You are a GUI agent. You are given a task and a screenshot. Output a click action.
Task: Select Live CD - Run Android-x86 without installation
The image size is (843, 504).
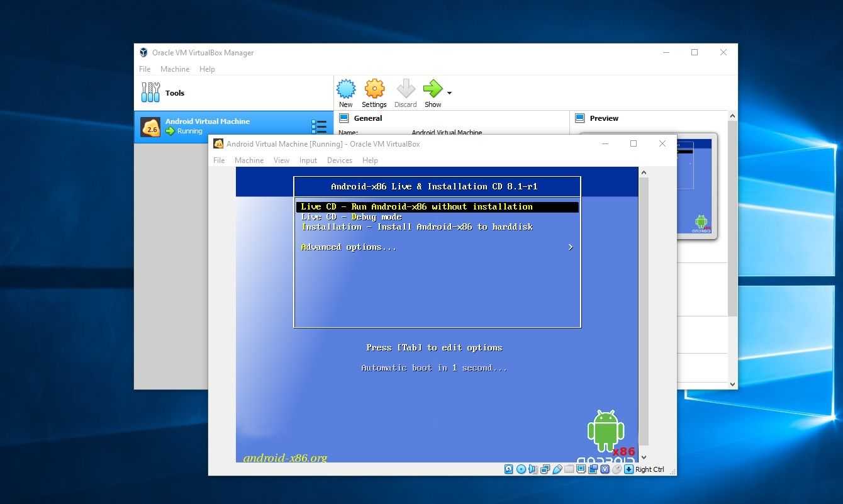click(x=437, y=206)
